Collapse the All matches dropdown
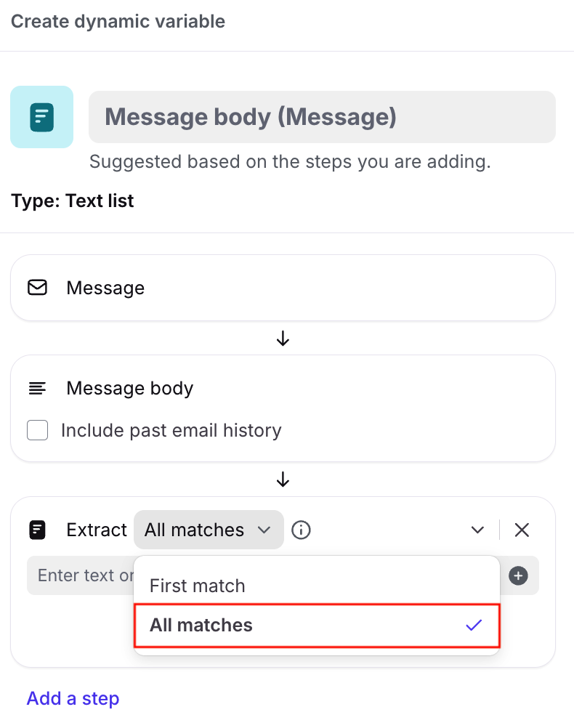 click(208, 530)
